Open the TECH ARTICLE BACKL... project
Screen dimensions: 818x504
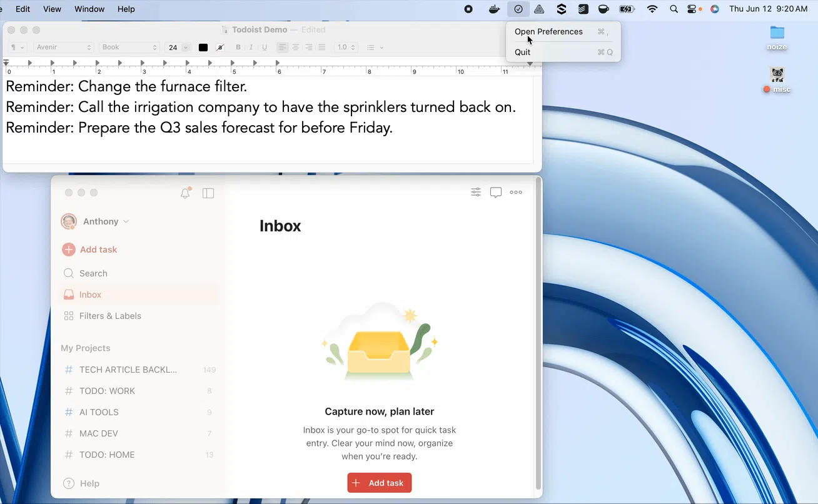[x=139, y=370]
